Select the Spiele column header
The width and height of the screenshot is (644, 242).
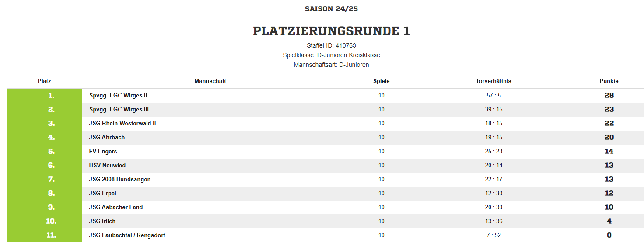(381, 81)
